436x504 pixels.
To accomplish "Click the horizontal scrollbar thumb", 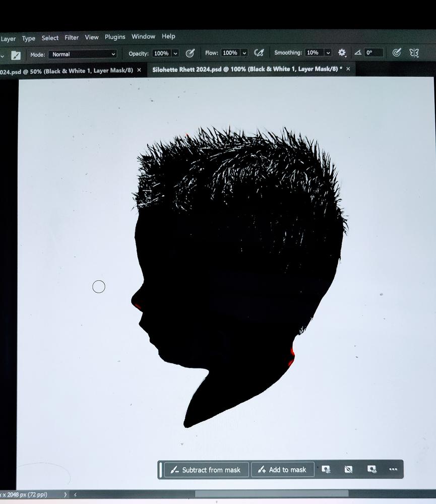I will [271, 494].
